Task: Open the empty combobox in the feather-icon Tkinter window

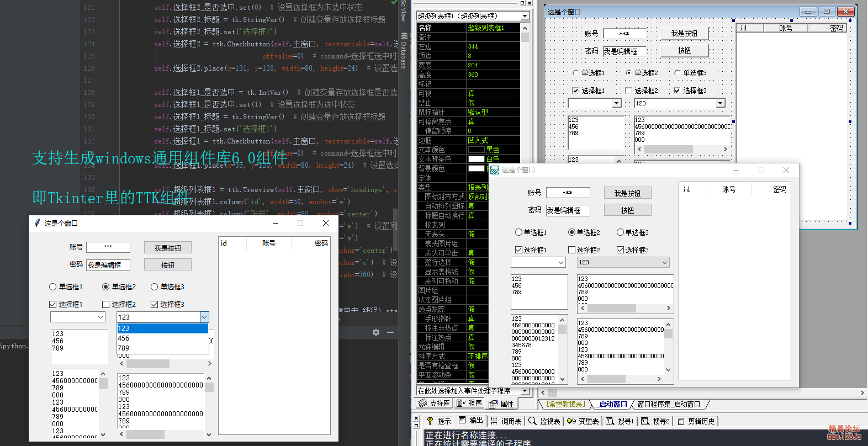Action: (100, 317)
